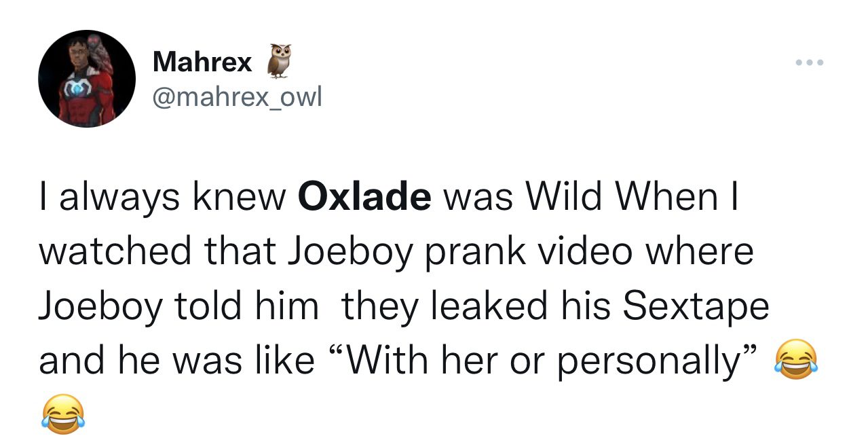Click the words "and he was like"
Viewport: 868px width, 436px height.
(x=176, y=361)
